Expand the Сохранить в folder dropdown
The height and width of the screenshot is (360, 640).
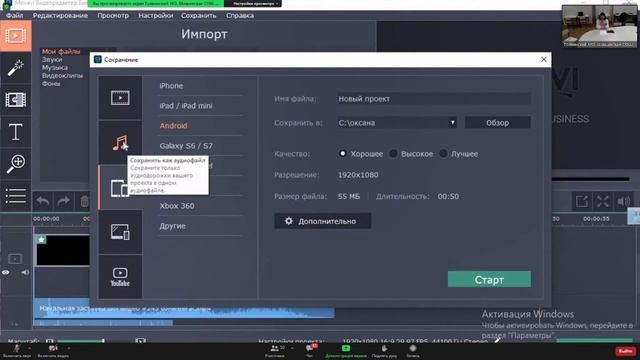pos(452,122)
